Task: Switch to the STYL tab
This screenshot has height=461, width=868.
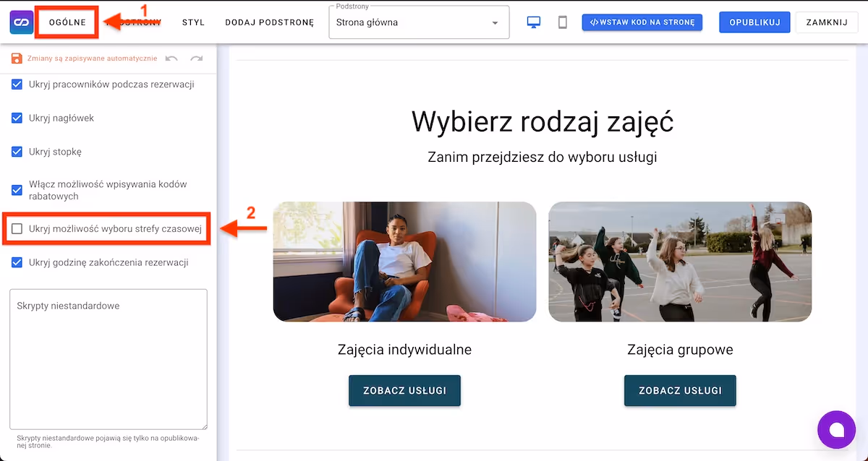Action: pyautogui.click(x=193, y=22)
